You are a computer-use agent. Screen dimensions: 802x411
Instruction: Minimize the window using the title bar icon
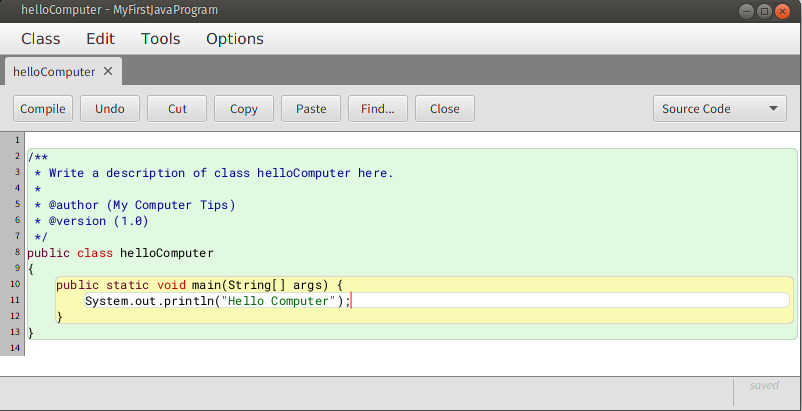pos(747,11)
